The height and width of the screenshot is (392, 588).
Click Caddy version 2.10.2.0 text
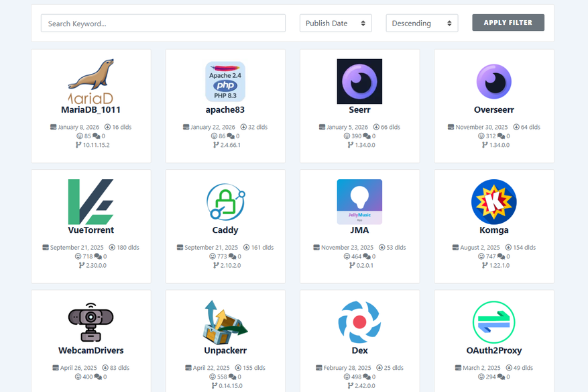pos(230,265)
